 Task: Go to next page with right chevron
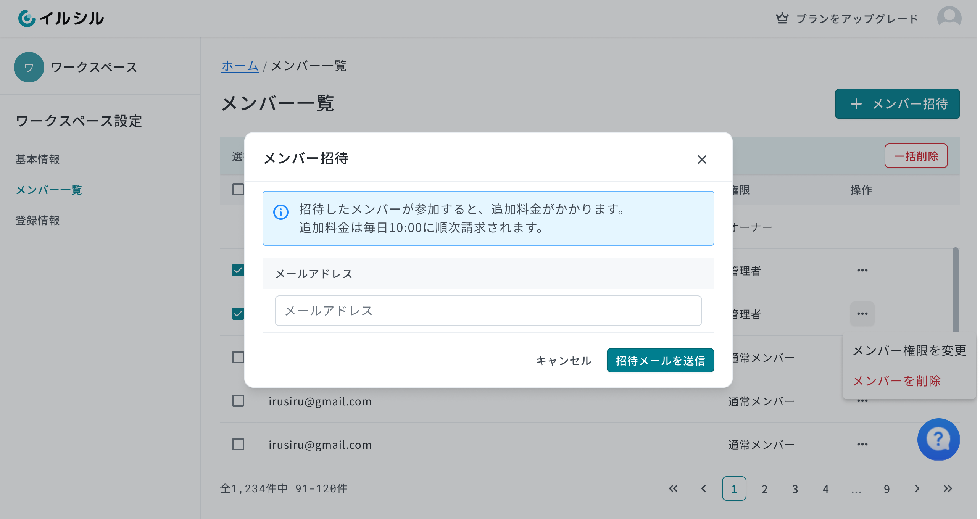click(917, 488)
